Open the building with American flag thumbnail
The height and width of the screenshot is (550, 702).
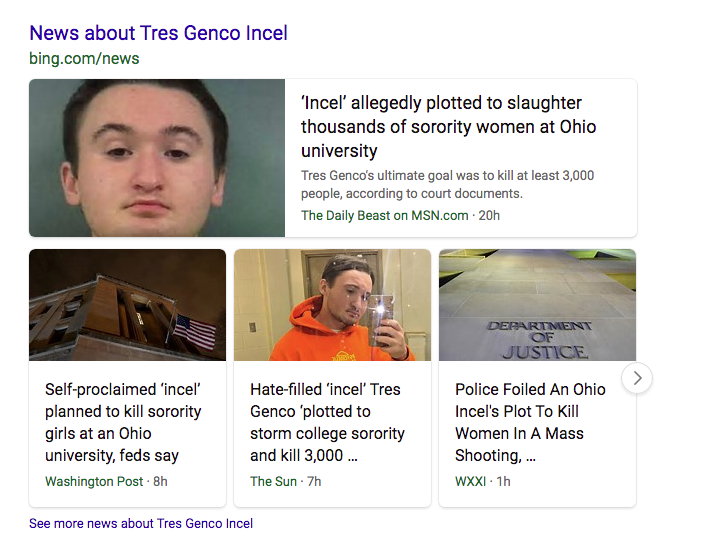(x=128, y=305)
